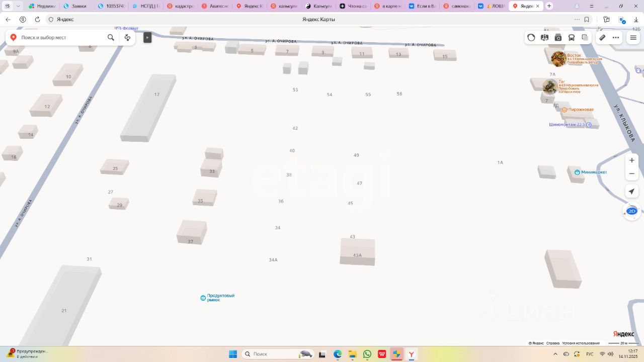Open Microsoft Edge from the taskbar
Screen dimensions: 644x362
(338, 354)
